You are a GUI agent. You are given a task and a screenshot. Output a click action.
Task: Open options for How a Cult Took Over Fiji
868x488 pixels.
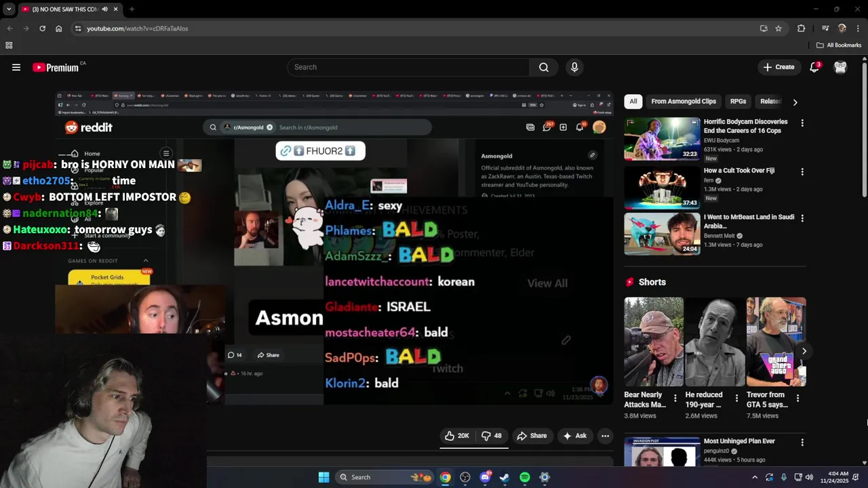(802, 172)
